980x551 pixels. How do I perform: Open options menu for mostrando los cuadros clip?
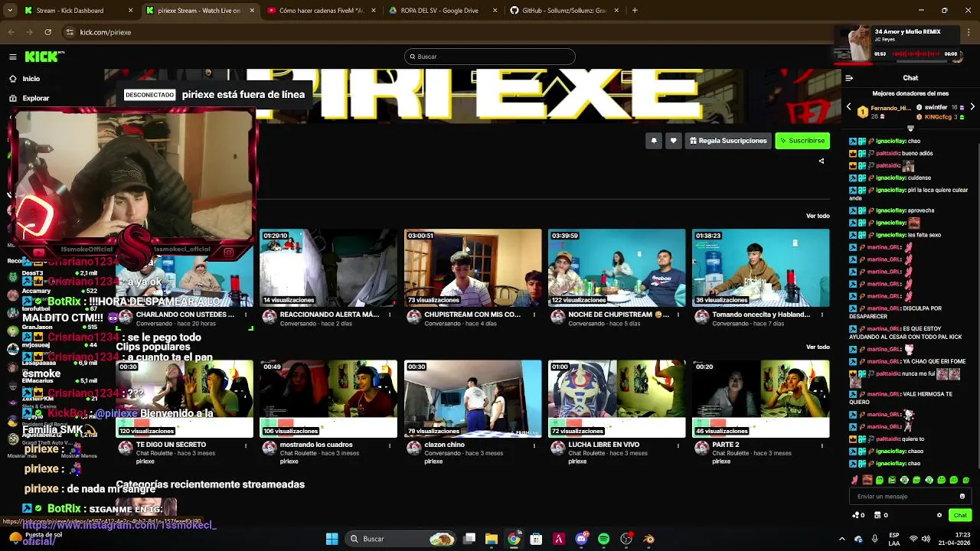click(390, 445)
